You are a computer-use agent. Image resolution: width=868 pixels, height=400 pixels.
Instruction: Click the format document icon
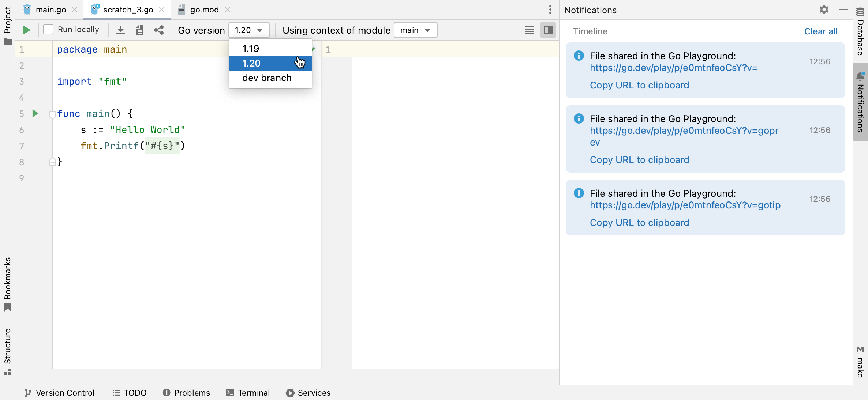[139, 30]
